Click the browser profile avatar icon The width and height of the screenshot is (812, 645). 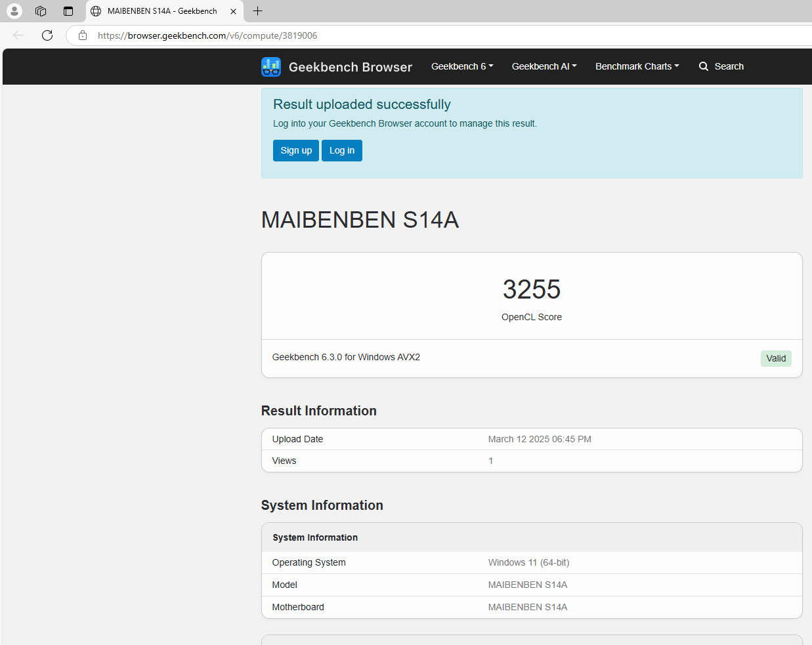click(14, 11)
